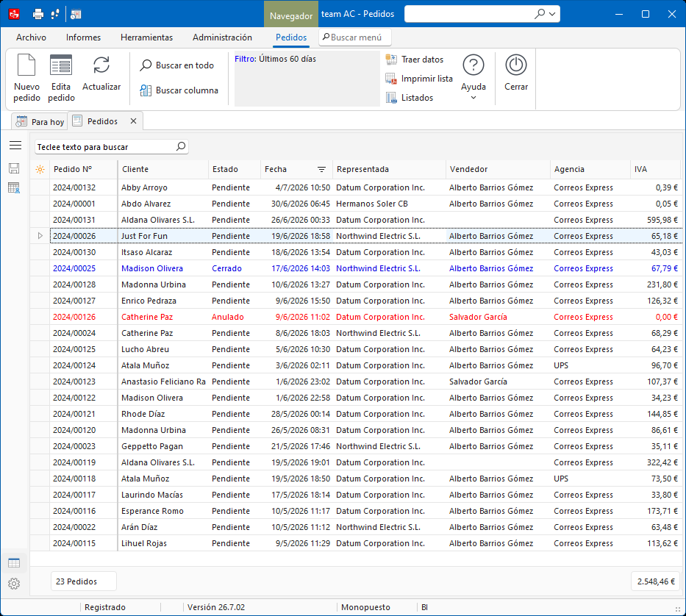The image size is (686, 616).
Task: Click IVA value 595,98 €
Action: click(662, 220)
